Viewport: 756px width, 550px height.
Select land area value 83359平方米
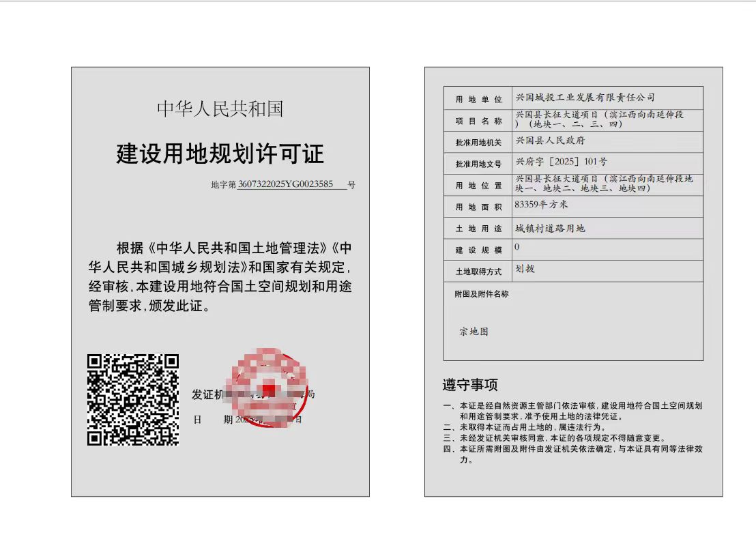[541, 205]
